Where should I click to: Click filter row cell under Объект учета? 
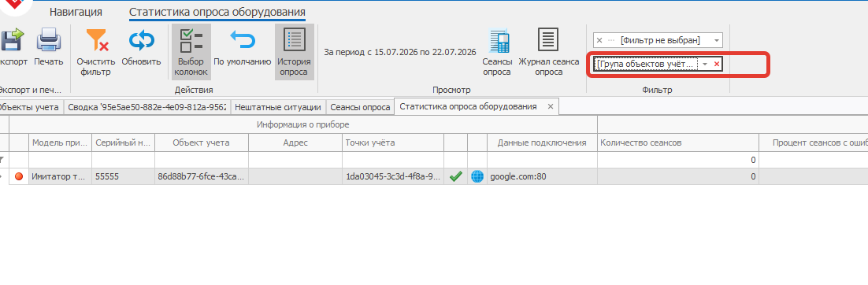202,160
